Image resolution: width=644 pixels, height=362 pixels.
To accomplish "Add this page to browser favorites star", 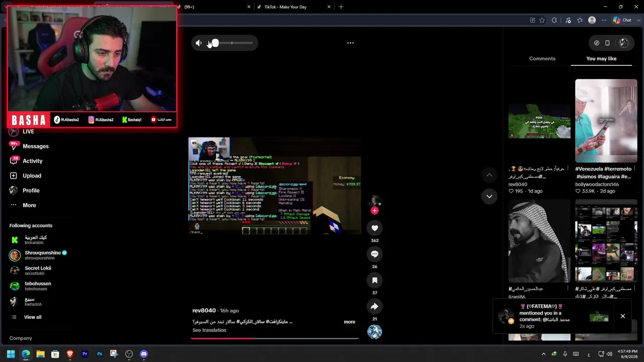I will click(542, 21).
